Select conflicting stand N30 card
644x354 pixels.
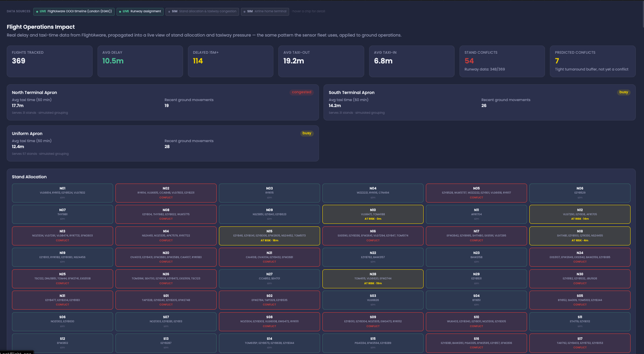click(x=580, y=279)
